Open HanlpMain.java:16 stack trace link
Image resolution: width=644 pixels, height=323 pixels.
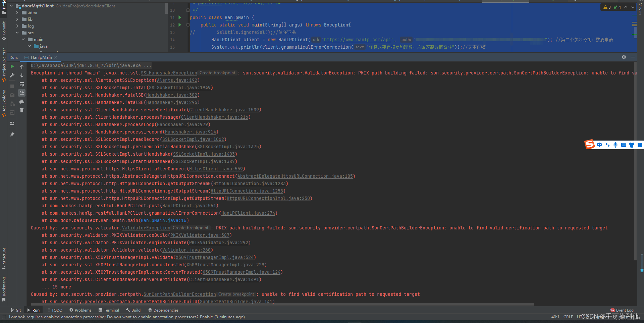164,221
